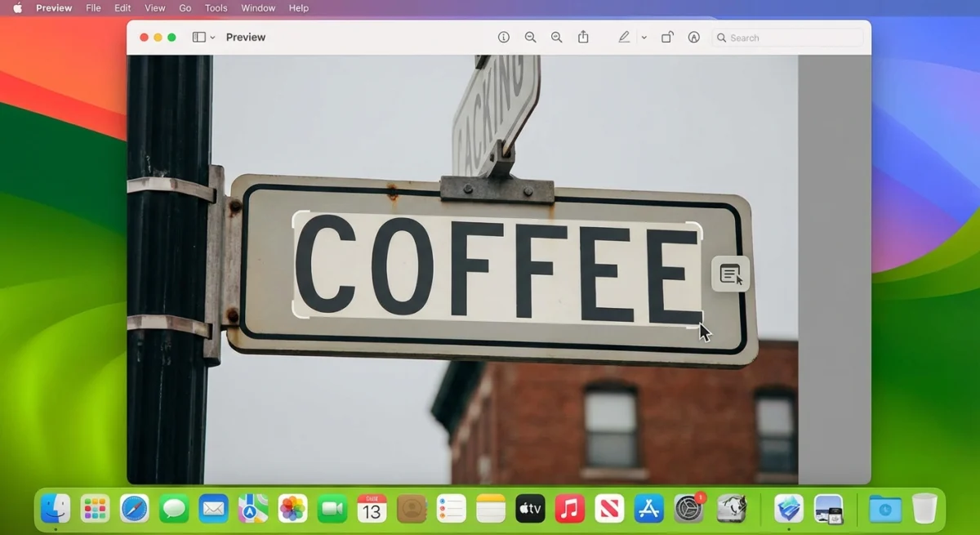The height and width of the screenshot is (535, 980).
Task: Open App Store in the Dock
Action: coord(649,509)
